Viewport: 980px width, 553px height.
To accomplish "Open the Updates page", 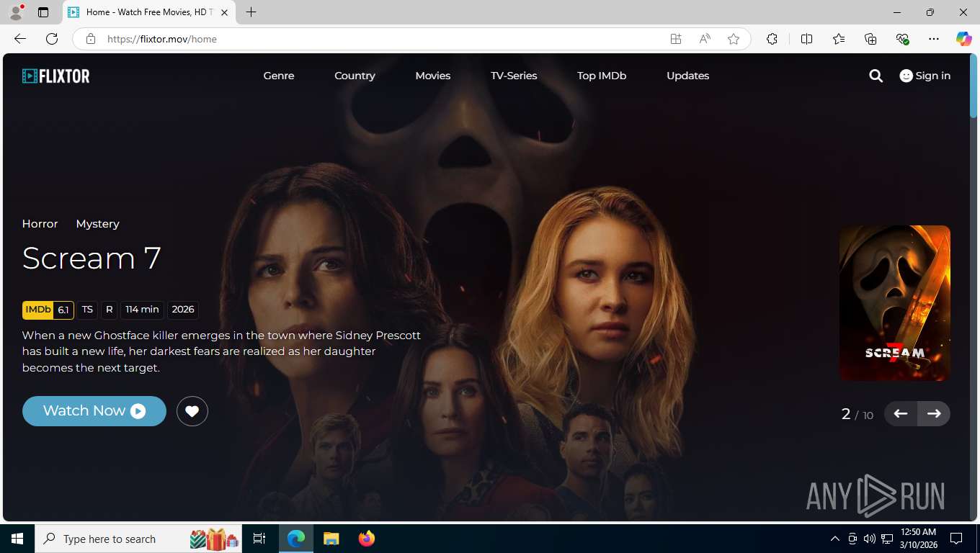I will [687, 76].
